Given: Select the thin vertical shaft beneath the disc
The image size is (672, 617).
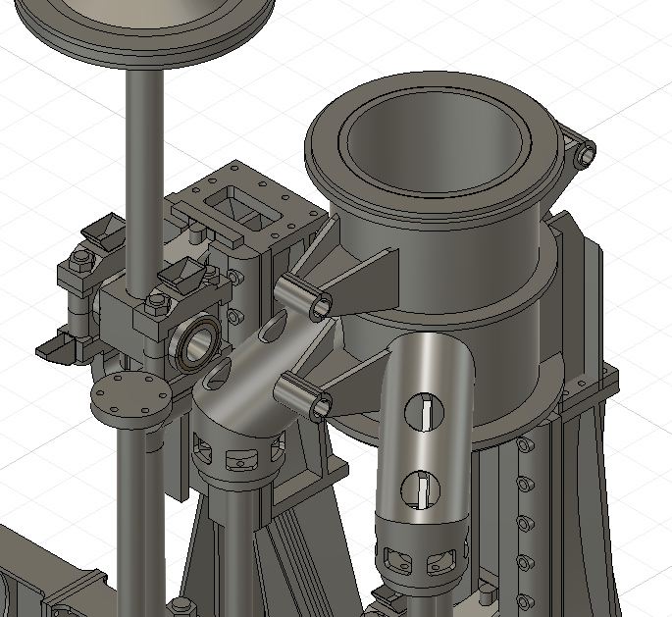Looking at the screenshot, I should click(145, 184).
